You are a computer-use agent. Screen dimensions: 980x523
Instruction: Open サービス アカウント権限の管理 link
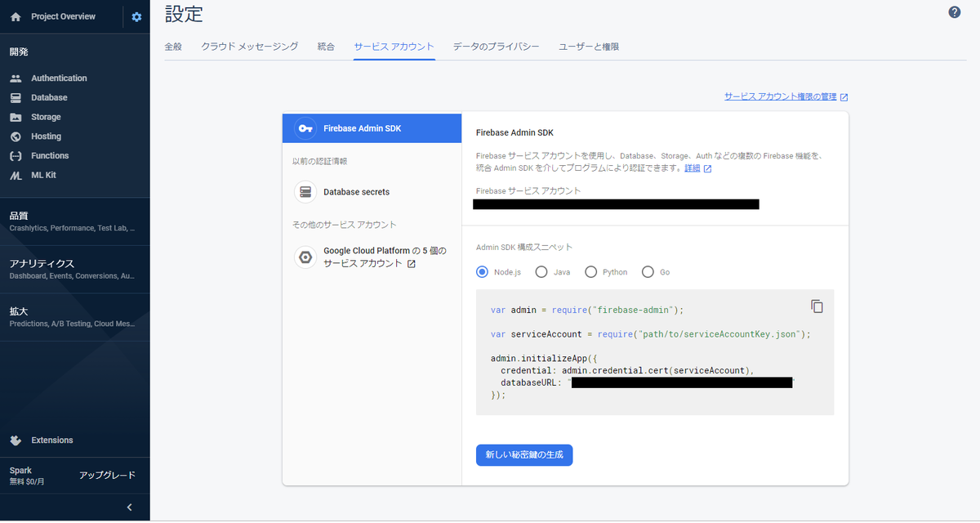[781, 96]
